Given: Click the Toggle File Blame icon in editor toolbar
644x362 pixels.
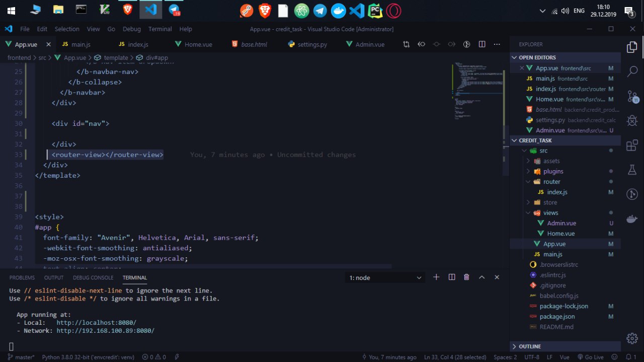Looking at the screenshot, I should (466, 44).
